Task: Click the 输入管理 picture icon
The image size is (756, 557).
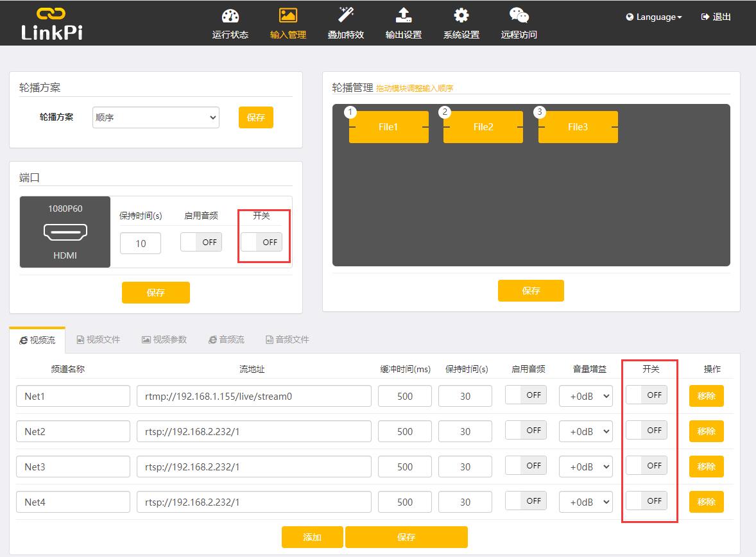Action: pos(288,15)
